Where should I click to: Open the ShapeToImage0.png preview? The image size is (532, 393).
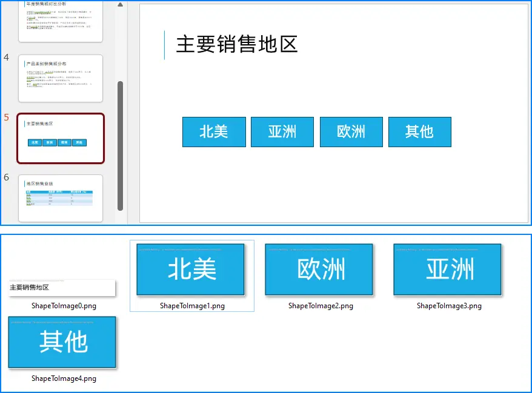click(61, 287)
